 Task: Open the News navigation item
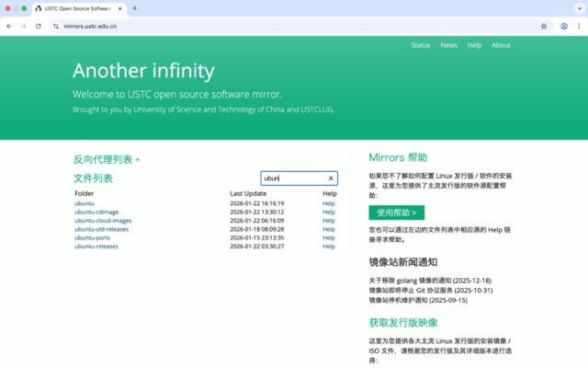(x=448, y=45)
